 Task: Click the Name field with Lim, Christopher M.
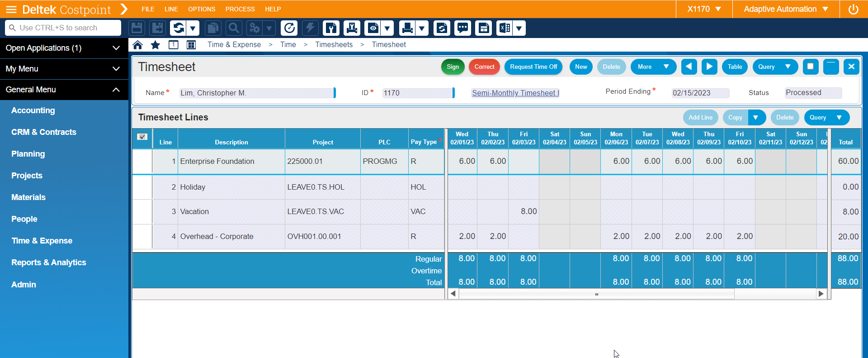point(257,93)
